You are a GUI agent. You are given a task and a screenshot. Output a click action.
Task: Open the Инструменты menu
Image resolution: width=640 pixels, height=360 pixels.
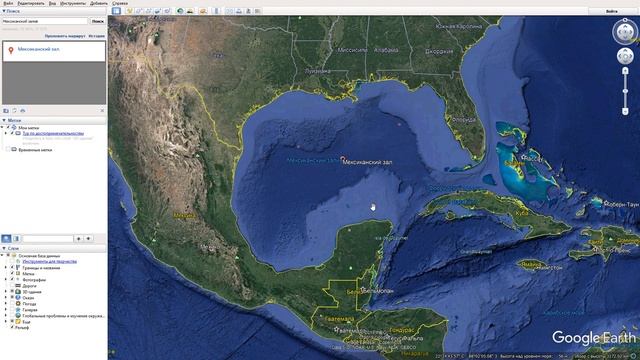pyautogui.click(x=73, y=3)
